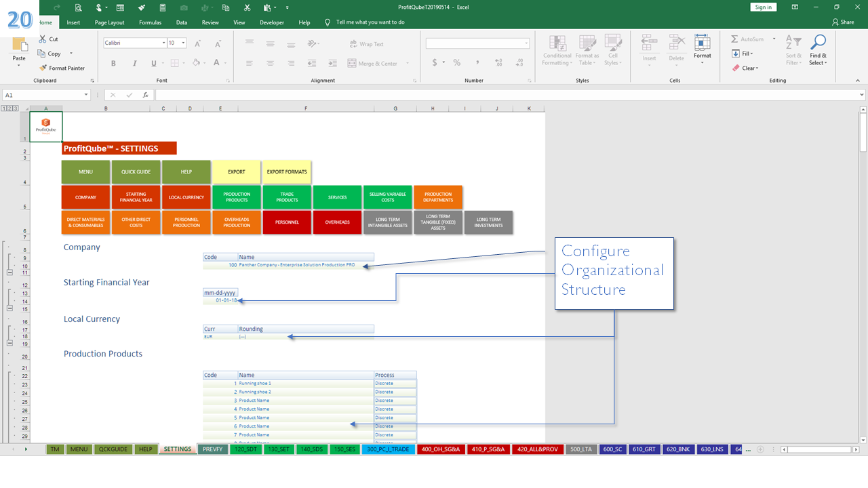Viewport: 868px width, 488px height.
Task: Click the Sign in button
Action: (764, 7)
